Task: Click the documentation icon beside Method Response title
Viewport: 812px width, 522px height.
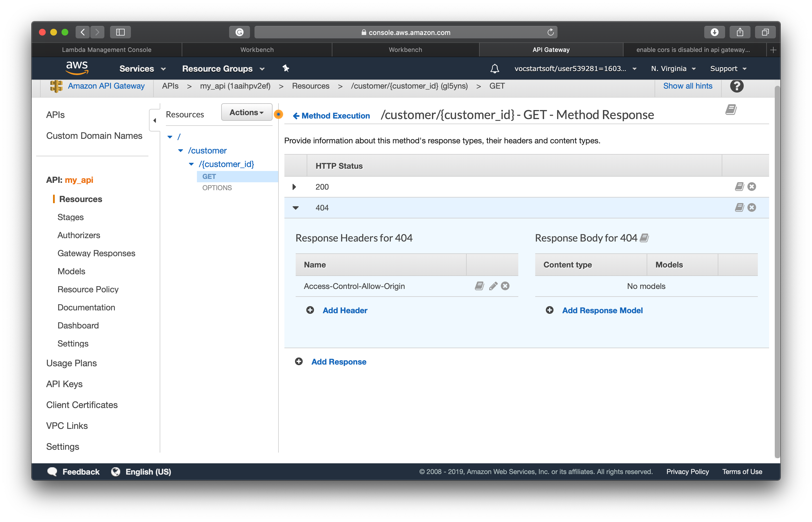Action: point(731,109)
